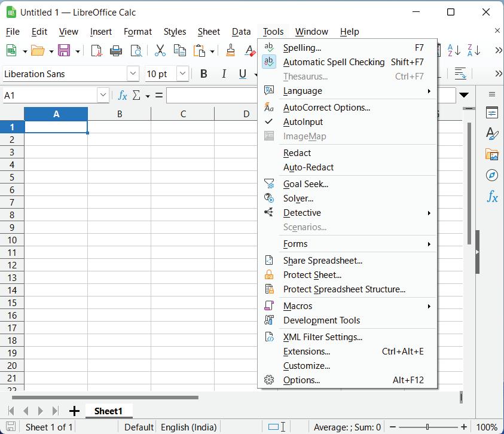Click the zoom slider handle
Viewport: 504px width, 434px height.
pyautogui.click(x=427, y=427)
